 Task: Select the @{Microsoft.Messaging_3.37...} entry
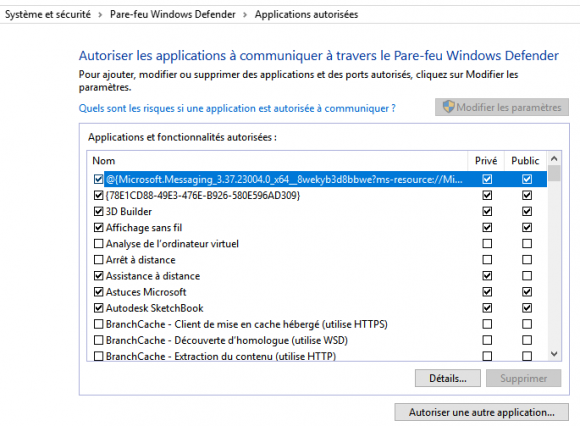click(x=284, y=179)
